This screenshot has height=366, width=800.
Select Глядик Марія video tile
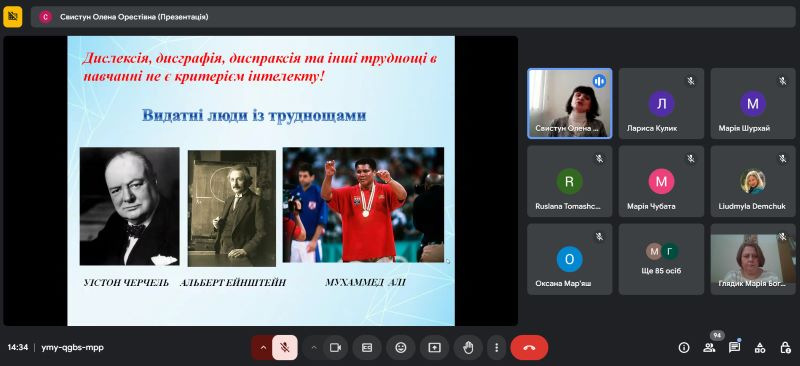point(753,259)
